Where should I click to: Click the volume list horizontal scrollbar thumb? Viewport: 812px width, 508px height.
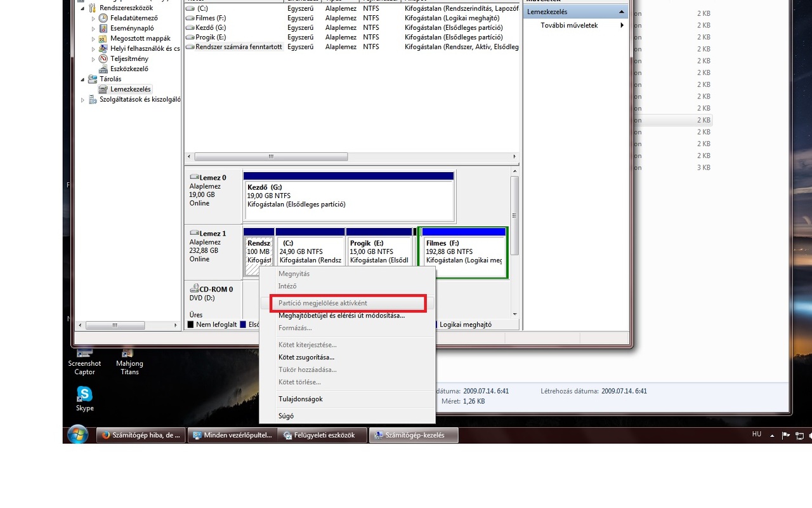[271, 156]
